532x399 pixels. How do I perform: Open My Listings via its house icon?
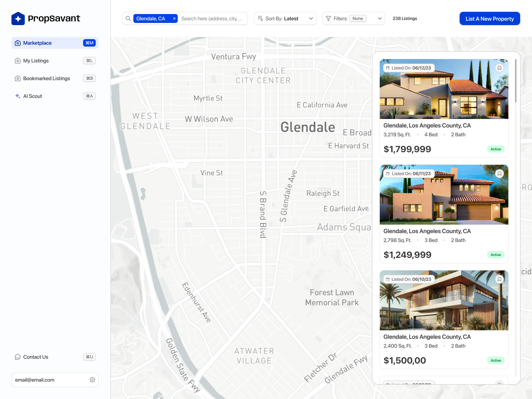pos(17,61)
